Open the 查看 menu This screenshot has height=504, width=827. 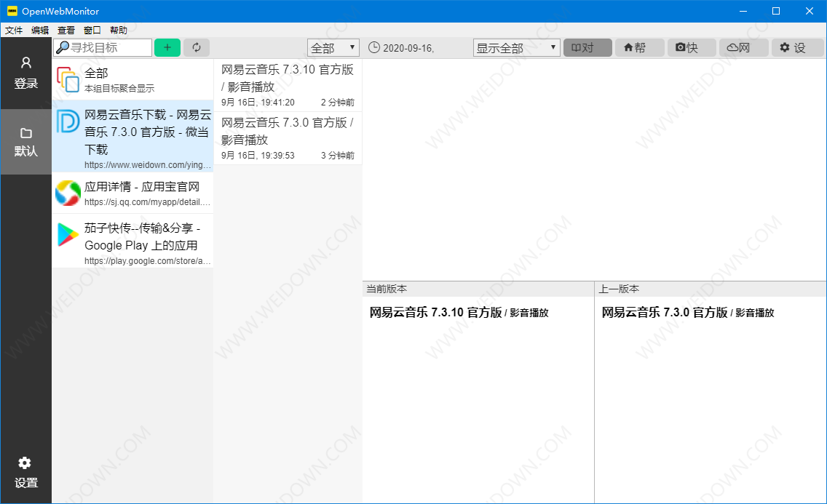[66, 30]
